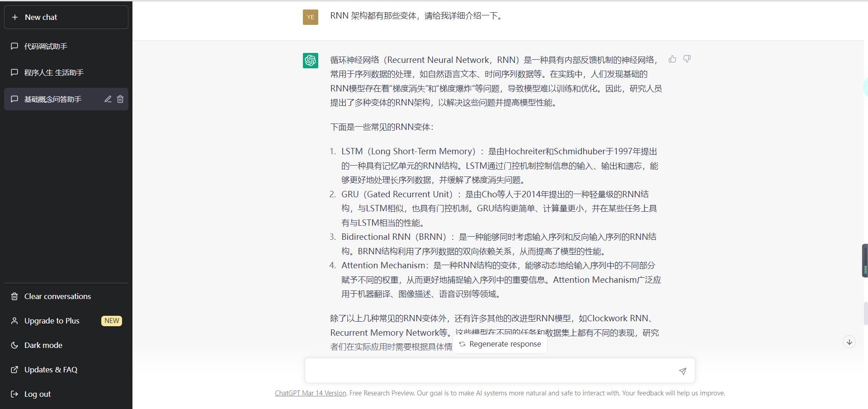This screenshot has width=868, height=409.
Task: Click the trash icon to delete 基础概念问答助手
Action: 120,99
